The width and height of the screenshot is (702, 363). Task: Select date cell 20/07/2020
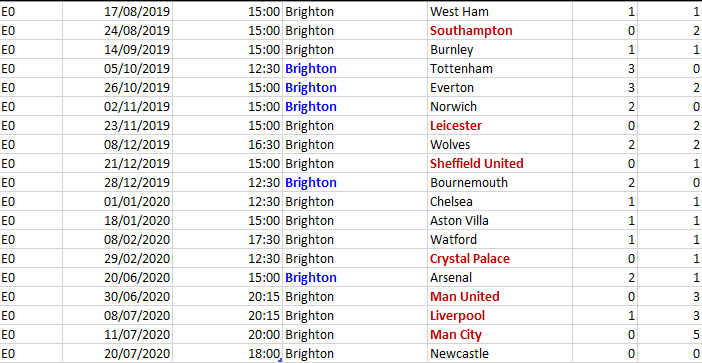(117, 354)
